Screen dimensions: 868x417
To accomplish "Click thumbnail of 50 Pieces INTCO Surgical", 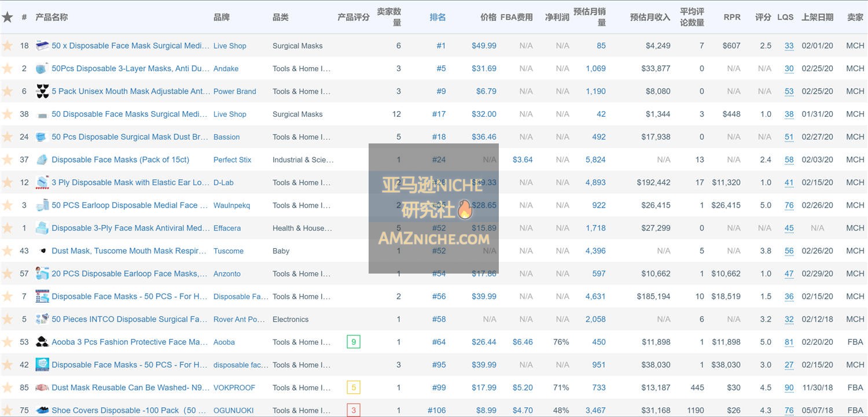I will pos(42,319).
